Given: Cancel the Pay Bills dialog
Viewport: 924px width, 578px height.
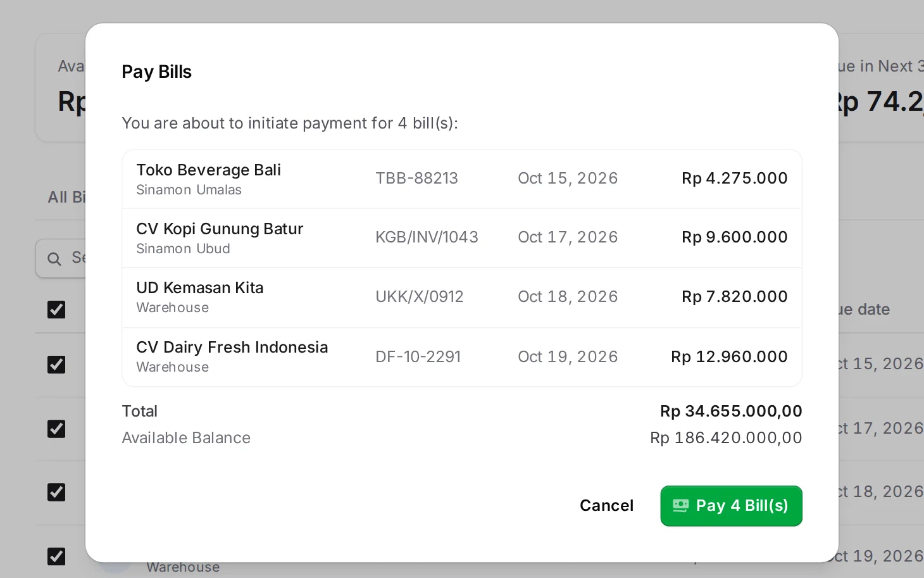Looking at the screenshot, I should [x=606, y=506].
